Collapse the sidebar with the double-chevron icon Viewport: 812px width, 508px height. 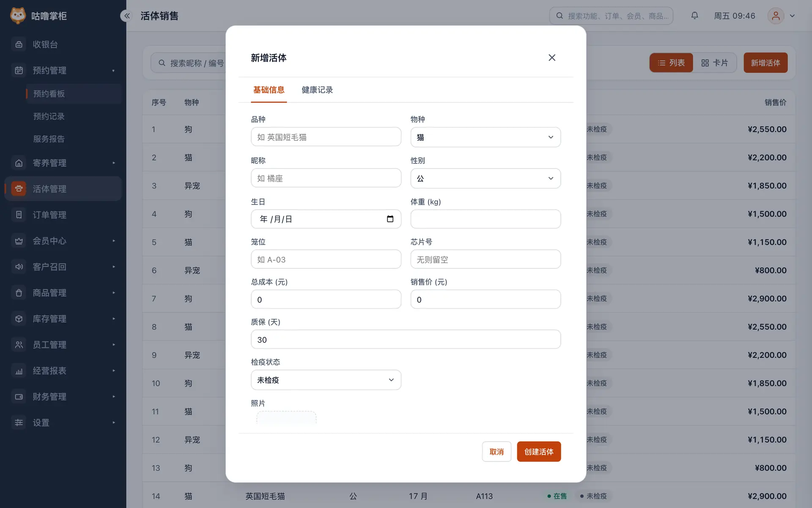[126, 16]
